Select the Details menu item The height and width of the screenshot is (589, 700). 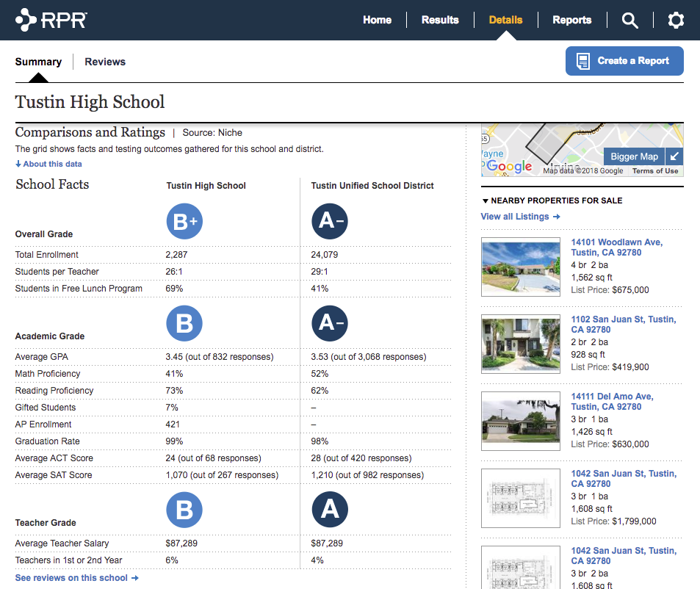506,20
